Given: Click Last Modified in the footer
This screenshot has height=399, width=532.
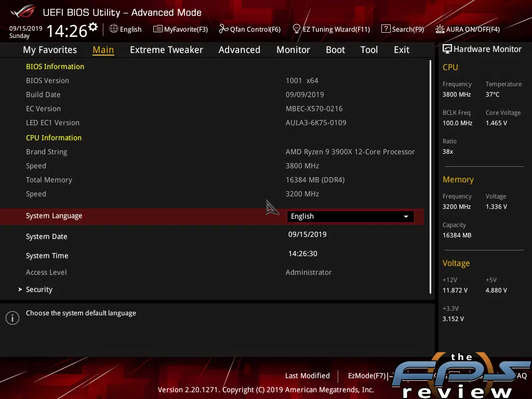Looking at the screenshot, I should point(308,376).
